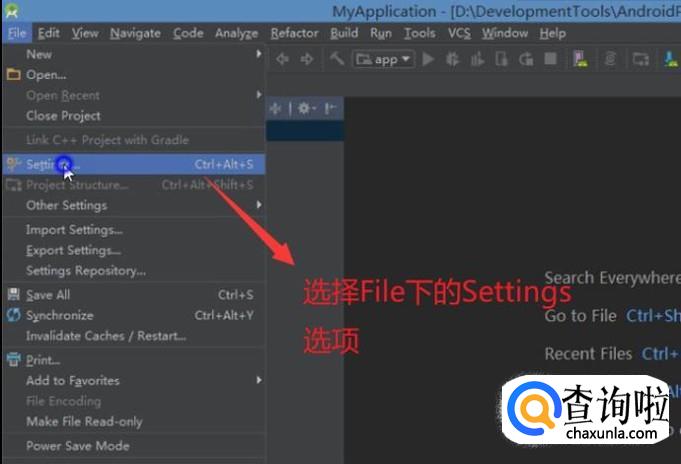Choose Import Settings... entry
Image resolution: width=681 pixels, height=464 pixels.
pyautogui.click(x=134, y=229)
